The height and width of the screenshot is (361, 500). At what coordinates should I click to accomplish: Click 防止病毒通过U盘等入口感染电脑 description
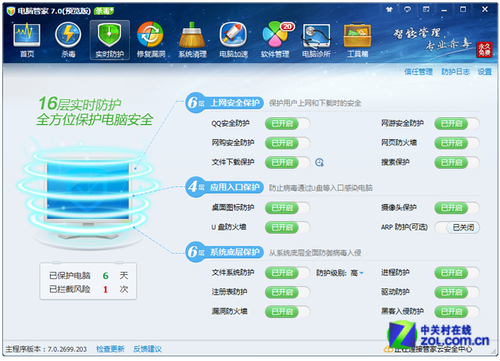pyautogui.click(x=321, y=188)
